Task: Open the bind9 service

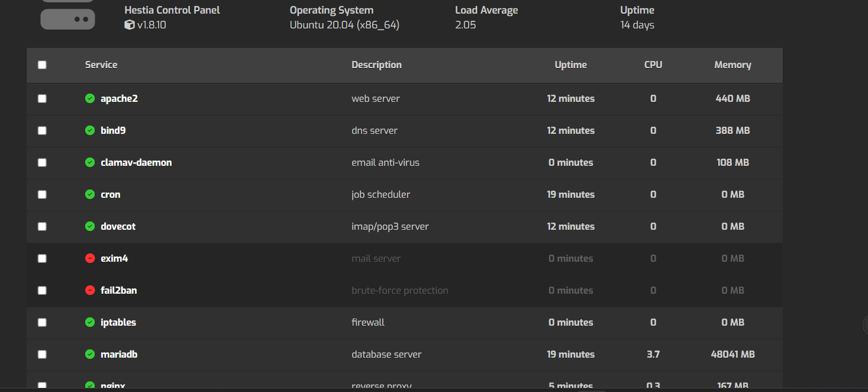Action: tap(113, 130)
